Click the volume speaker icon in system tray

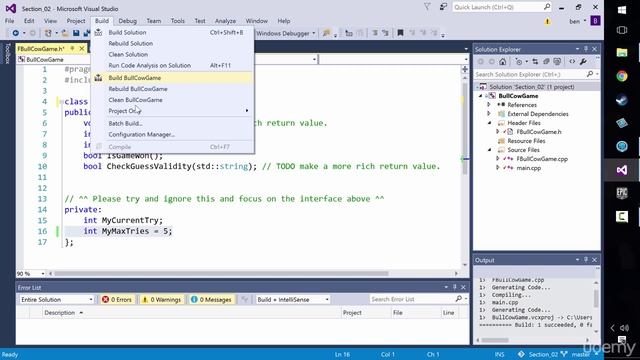[x=624, y=328]
